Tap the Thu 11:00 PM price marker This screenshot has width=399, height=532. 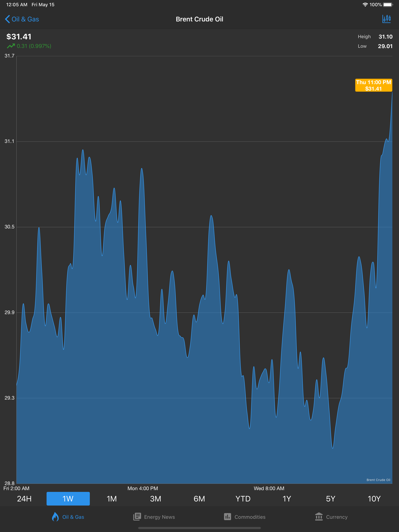[x=373, y=85]
